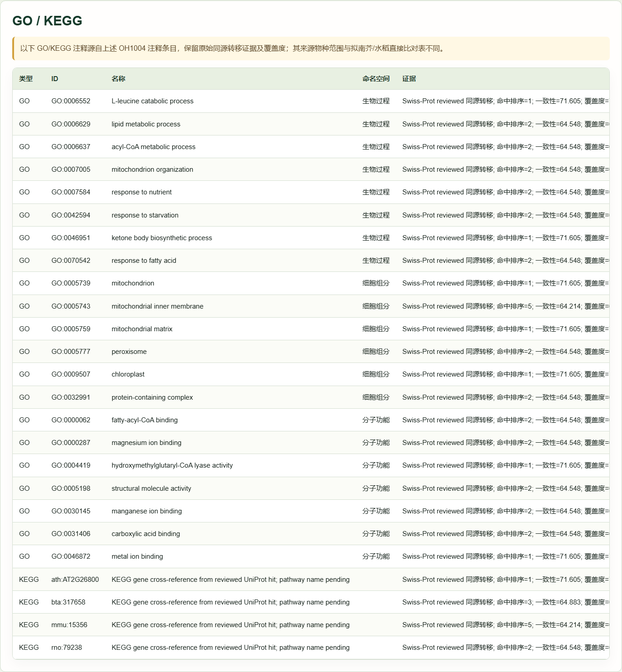This screenshot has width=622, height=672.
Task: Select the lipid metabolic process row
Action: click(x=311, y=124)
